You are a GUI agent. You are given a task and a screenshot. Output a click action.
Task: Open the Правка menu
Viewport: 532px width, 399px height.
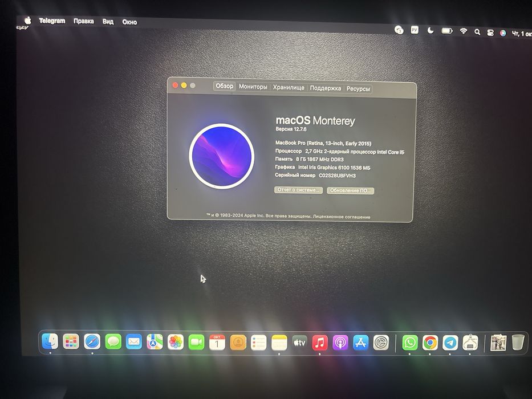coord(83,21)
